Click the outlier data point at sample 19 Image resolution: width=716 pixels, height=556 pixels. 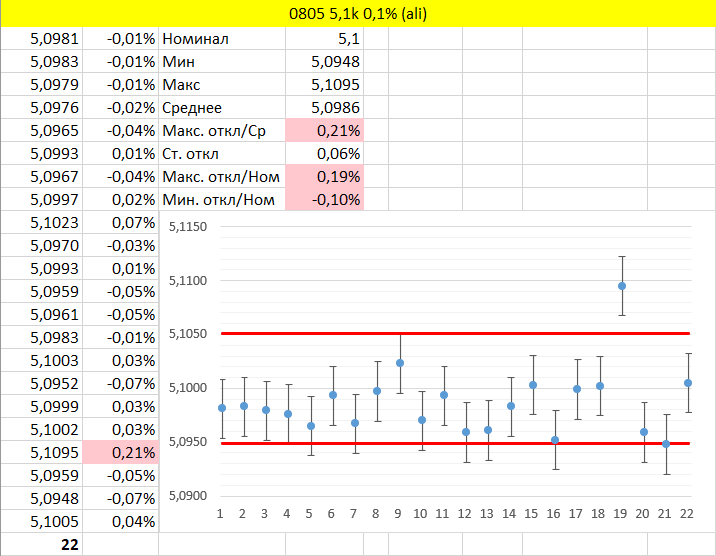[x=622, y=286]
